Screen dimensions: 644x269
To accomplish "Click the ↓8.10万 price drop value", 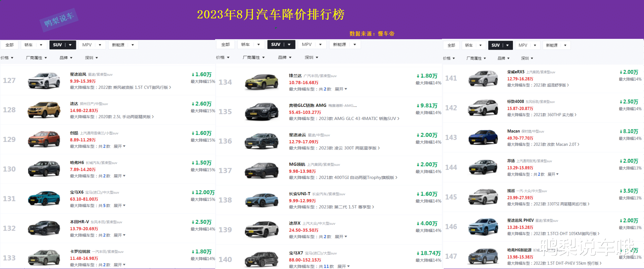I will coord(629,131).
